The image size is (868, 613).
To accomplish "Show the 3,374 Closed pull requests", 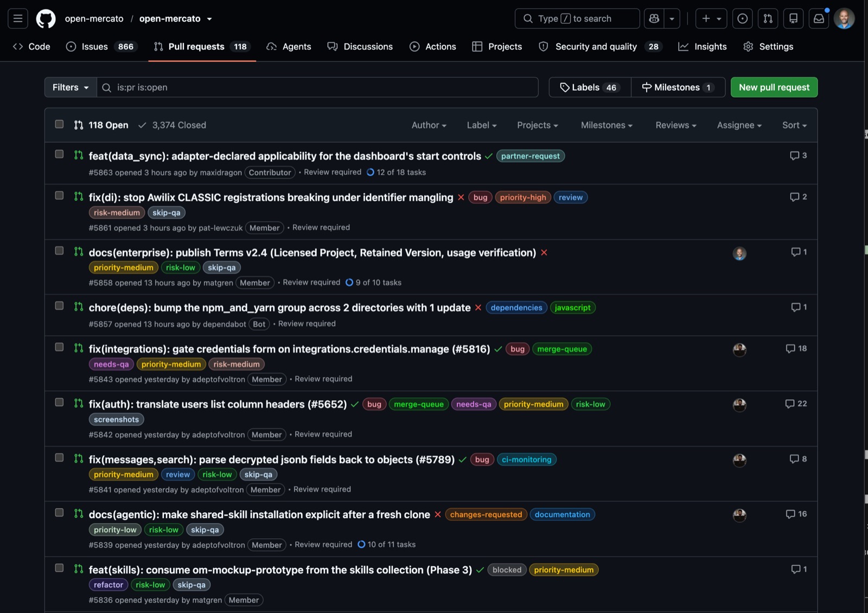I will [x=172, y=125].
